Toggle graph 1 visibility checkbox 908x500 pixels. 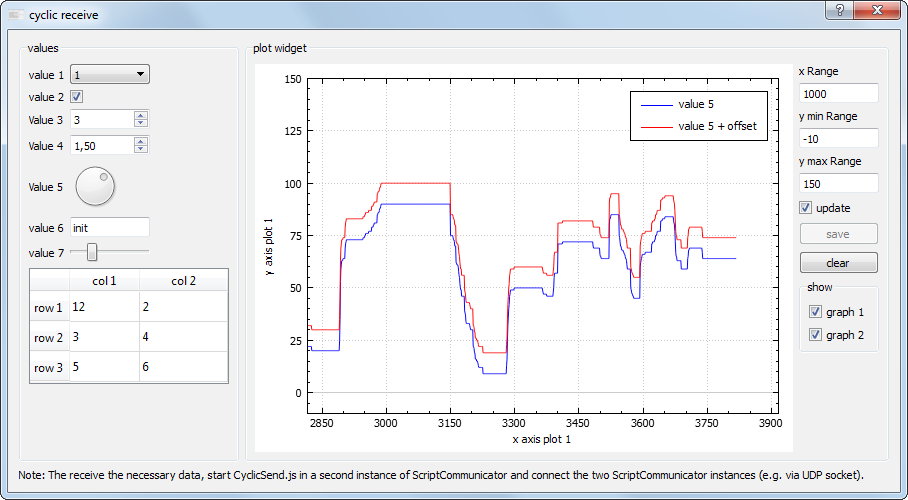[815, 312]
